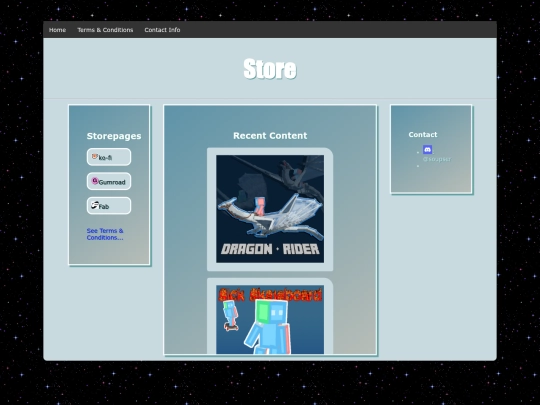Image resolution: width=540 pixels, height=405 pixels.
Task: Open the Dragon Rider content thumbnail
Action: [270, 209]
